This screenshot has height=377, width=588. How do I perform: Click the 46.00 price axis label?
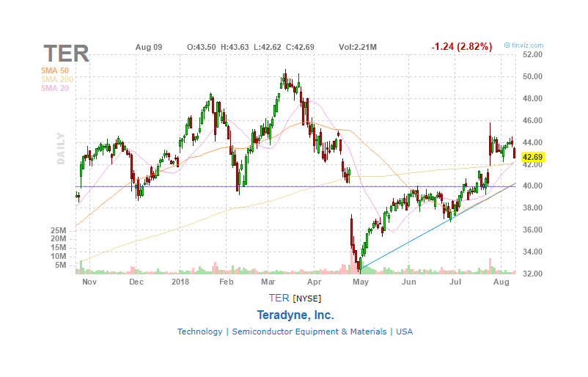[x=532, y=121]
